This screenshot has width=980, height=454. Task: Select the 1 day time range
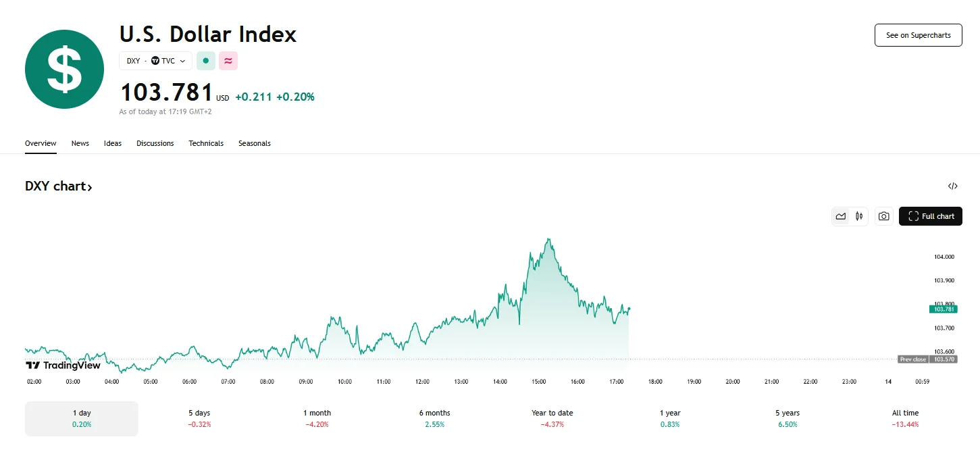tap(82, 418)
